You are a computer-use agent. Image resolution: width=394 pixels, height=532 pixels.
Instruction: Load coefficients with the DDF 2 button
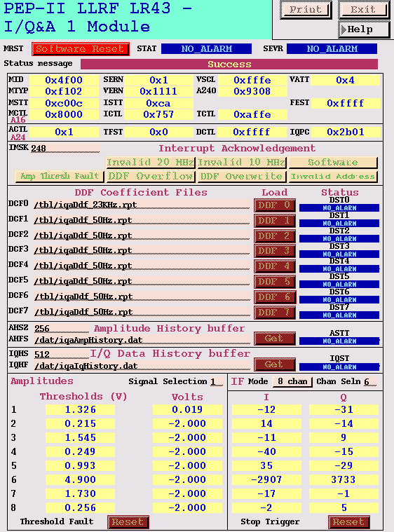(275, 236)
